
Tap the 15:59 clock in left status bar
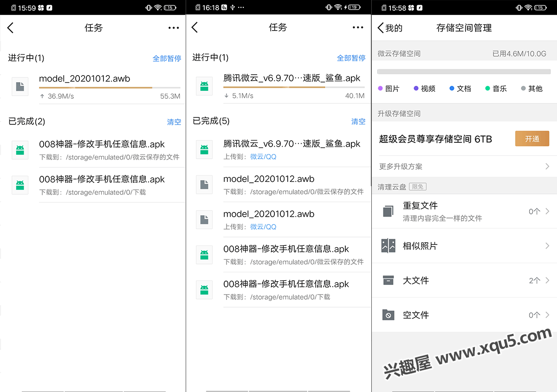pyautogui.click(x=27, y=7)
